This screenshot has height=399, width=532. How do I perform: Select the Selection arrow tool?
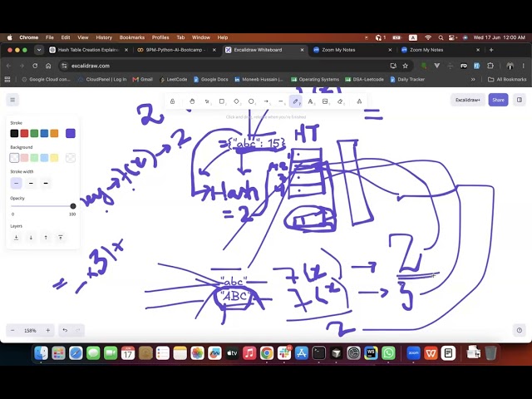click(x=207, y=101)
